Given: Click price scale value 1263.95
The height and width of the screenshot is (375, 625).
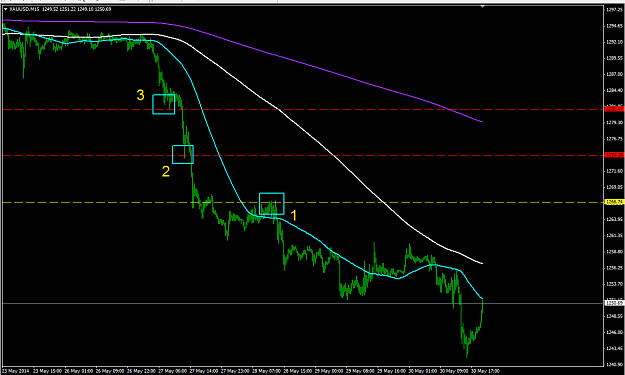Looking at the screenshot, I should pyautogui.click(x=614, y=220).
